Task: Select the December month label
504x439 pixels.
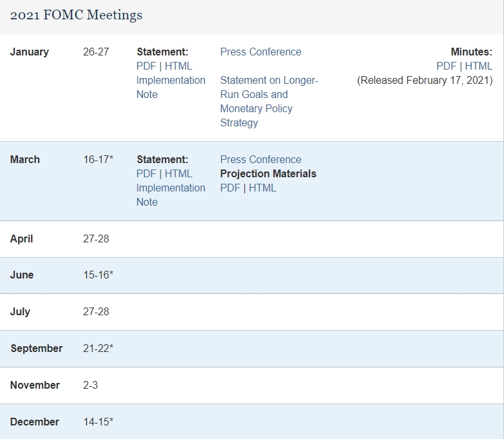Action: 35,422
